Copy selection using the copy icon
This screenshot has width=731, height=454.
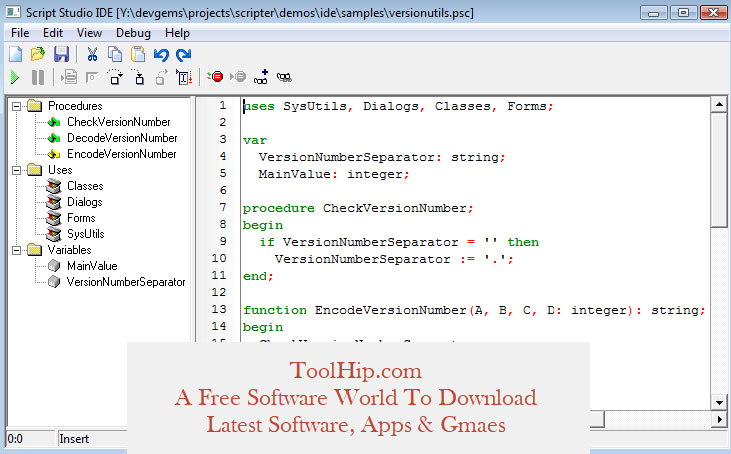115,54
